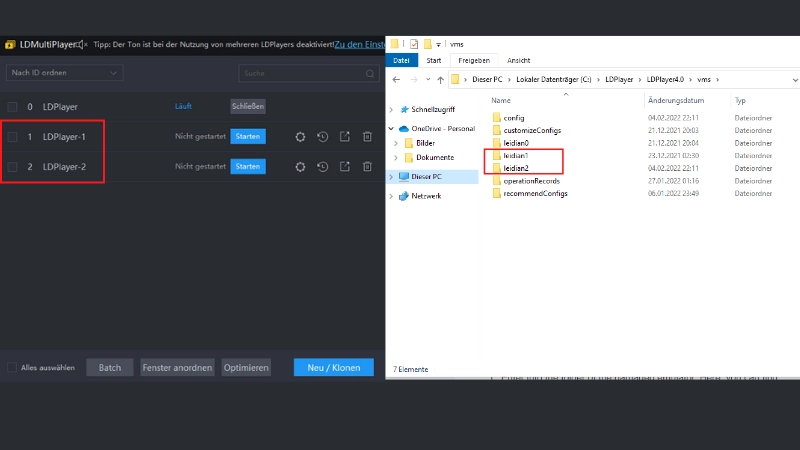Open backup/restore icon for LDPlayer-2
Screen dimensions: 800x450
point(322,167)
